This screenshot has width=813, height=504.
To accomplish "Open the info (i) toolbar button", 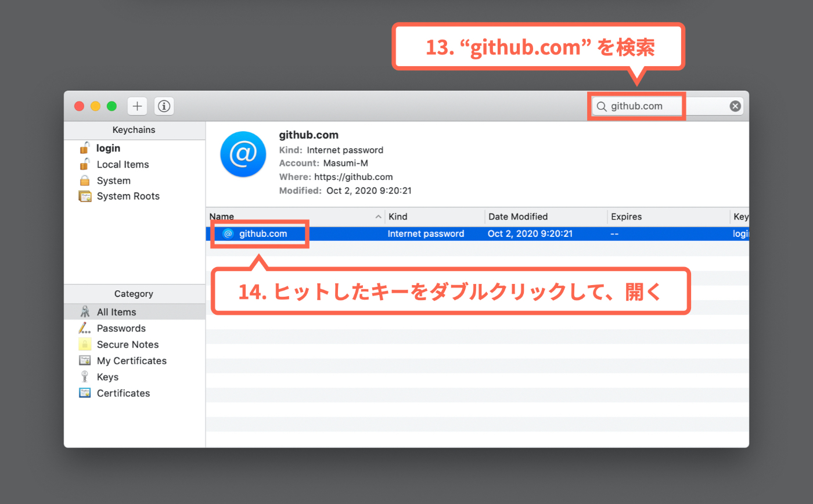I will coord(164,106).
